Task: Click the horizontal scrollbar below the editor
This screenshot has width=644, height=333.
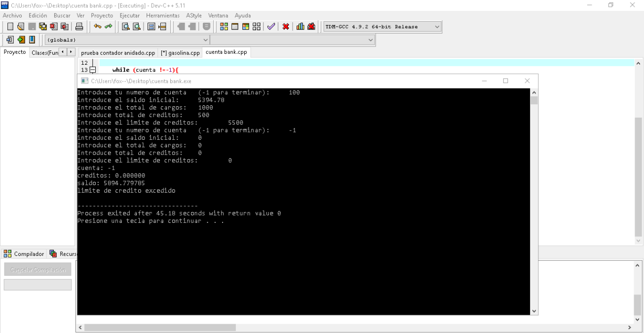Action: coord(354,328)
